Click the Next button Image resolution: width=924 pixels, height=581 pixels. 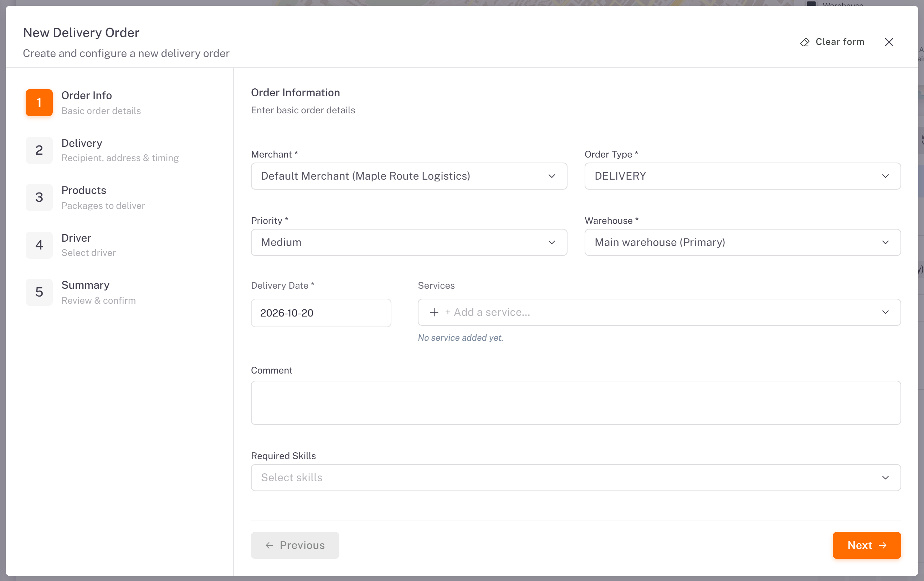[x=867, y=545]
